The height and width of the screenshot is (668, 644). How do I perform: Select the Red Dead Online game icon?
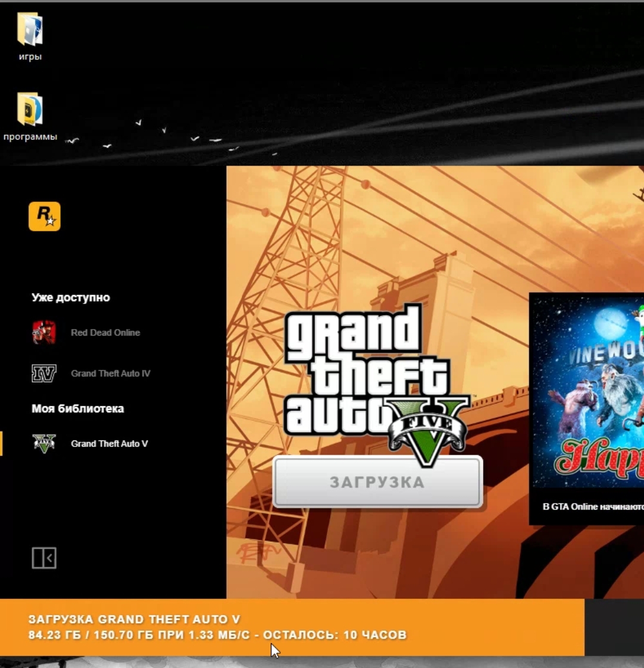(44, 333)
